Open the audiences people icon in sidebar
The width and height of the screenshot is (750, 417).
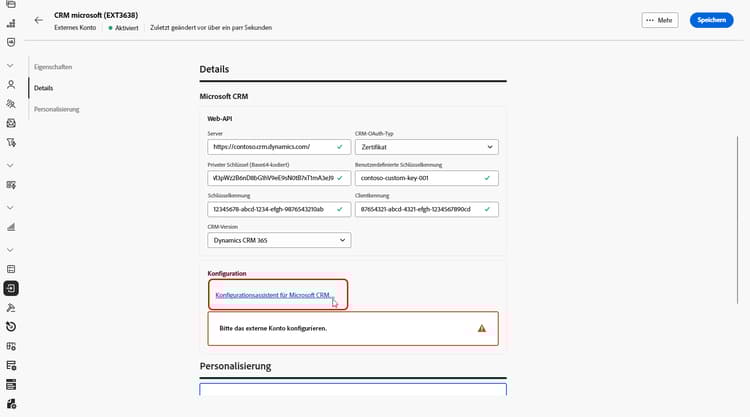(x=11, y=104)
